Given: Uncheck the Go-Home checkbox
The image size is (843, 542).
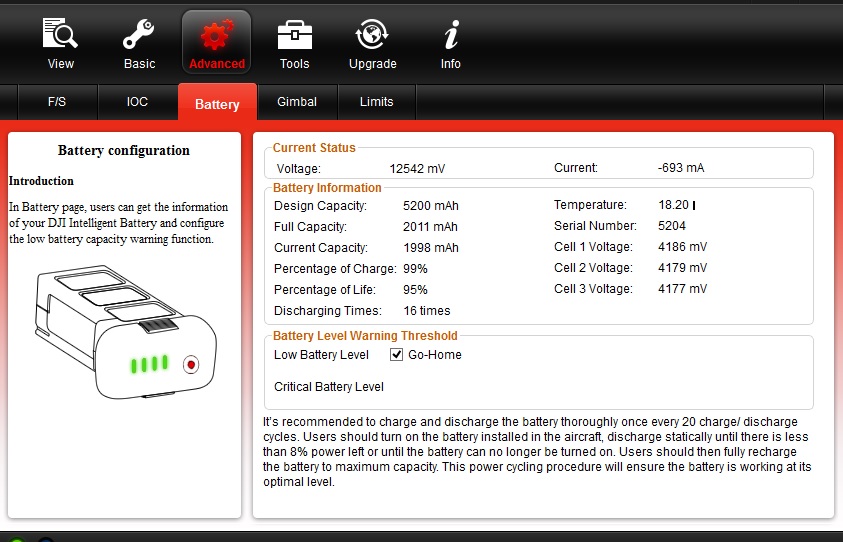Looking at the screenshot, I should click(x=397, y=355).
